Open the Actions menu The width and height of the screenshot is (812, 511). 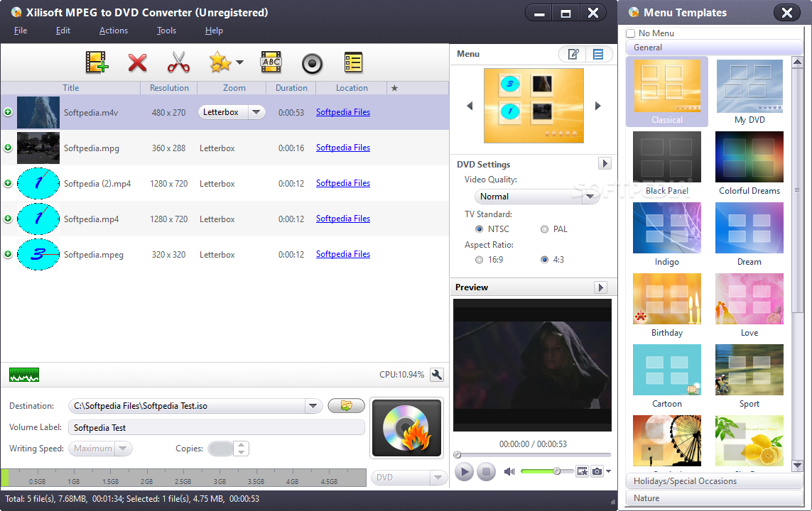point(114,31)
